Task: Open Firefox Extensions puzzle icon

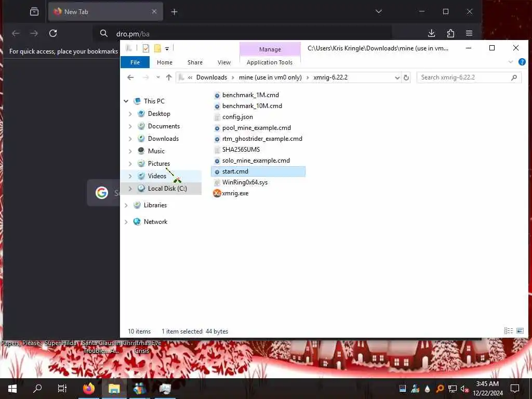Action: pos(450,33)
